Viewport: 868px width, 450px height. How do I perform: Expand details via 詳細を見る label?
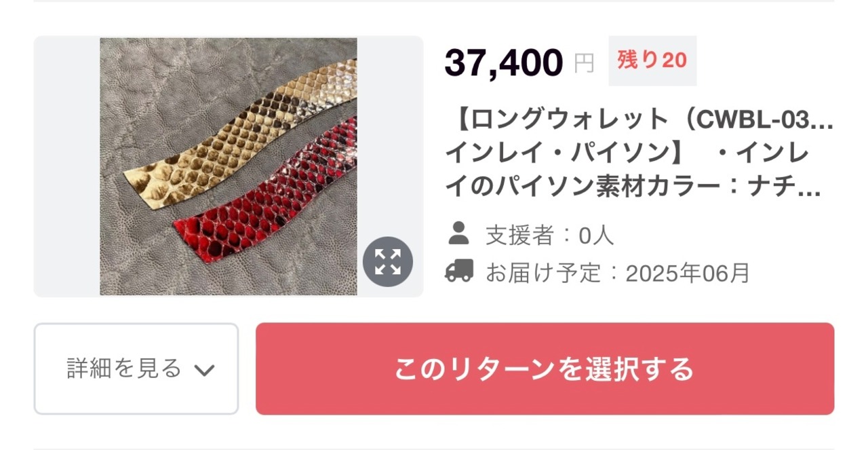[x=124, y=368]
